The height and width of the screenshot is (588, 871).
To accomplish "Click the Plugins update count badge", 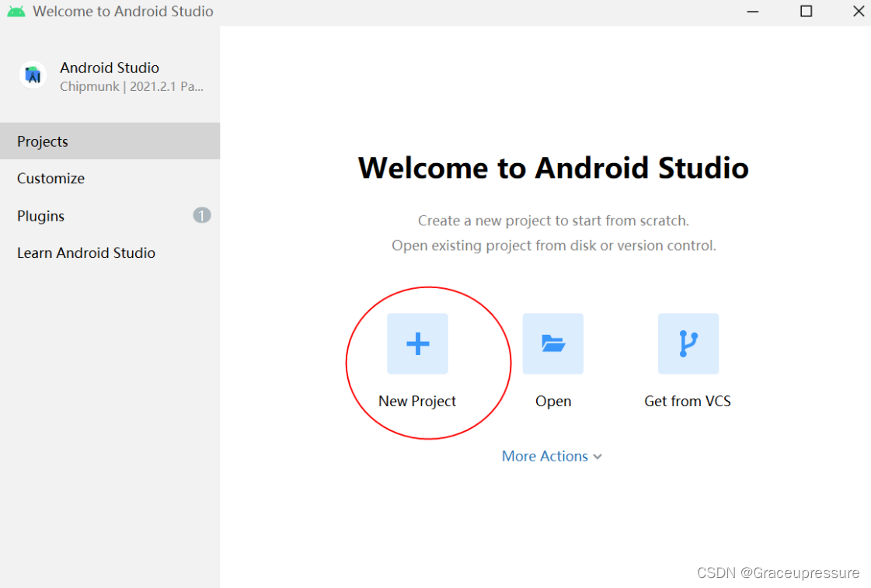I will click(202, 215).
